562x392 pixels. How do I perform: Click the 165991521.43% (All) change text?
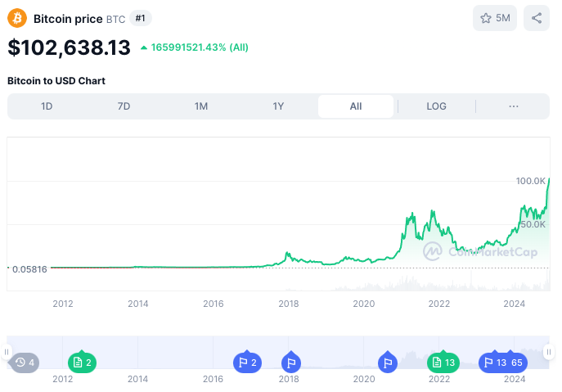click(x=200, y=47)
